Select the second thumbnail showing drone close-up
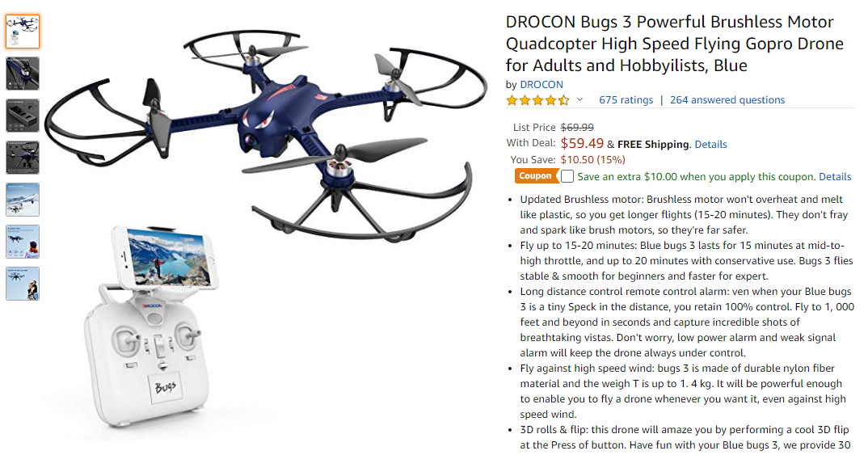Image resolution: width=868 pixels, height=455 pixels. pos(23,74)
